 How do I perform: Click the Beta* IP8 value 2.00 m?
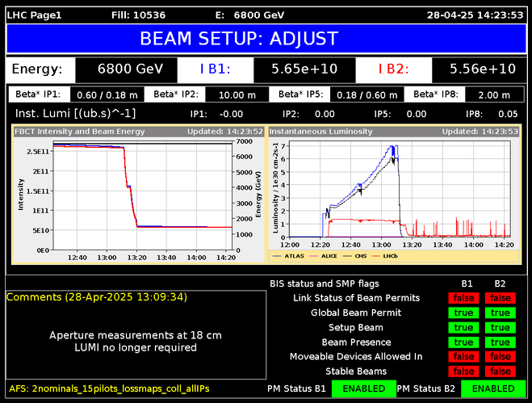click(494, 94)
